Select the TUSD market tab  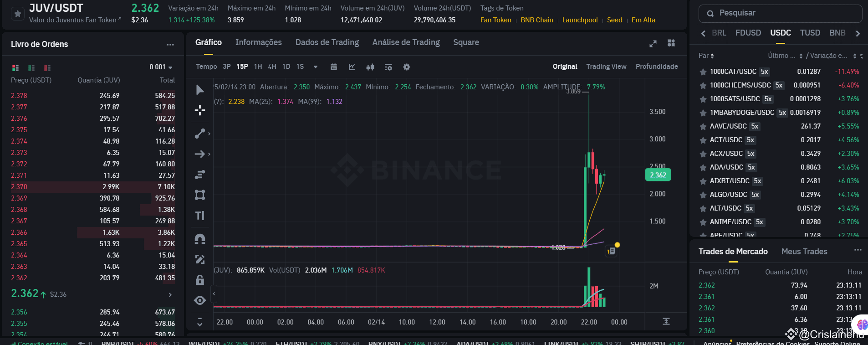[x=810, y=33]
